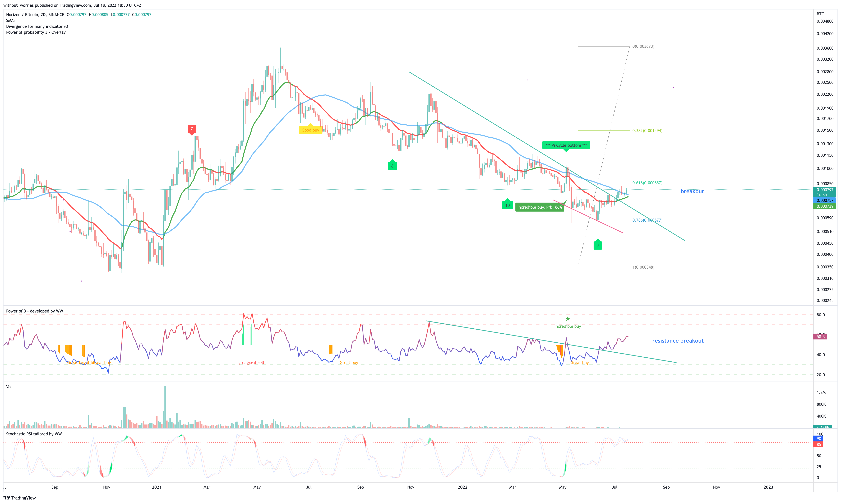Viewport: 841px width, 504px height.
Task: Click the Fibonacci 0.382(0.001494) level label
Action: point(647,131)
